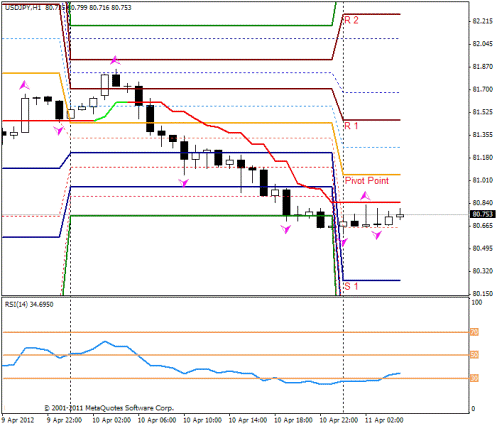Screen dimensions: 497x426
Task: Click the 81.870 price axis label
Action: (483, 67)
